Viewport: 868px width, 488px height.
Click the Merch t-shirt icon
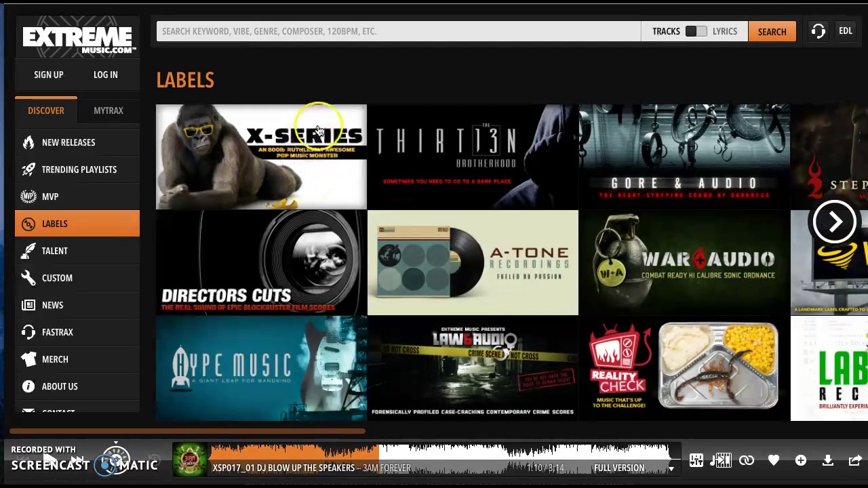click(28, 359)
